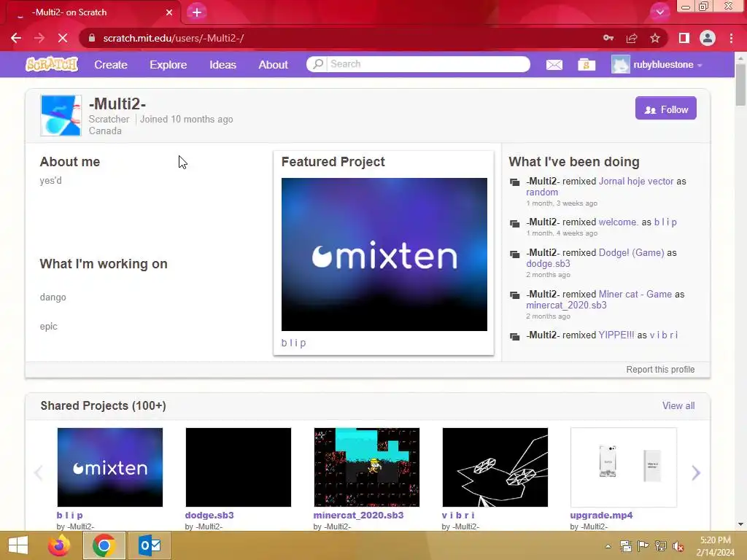The image size is (747, 560).
Task: Click the search magnifier icon
Action: pyautogui.click(x=318, y=64)
